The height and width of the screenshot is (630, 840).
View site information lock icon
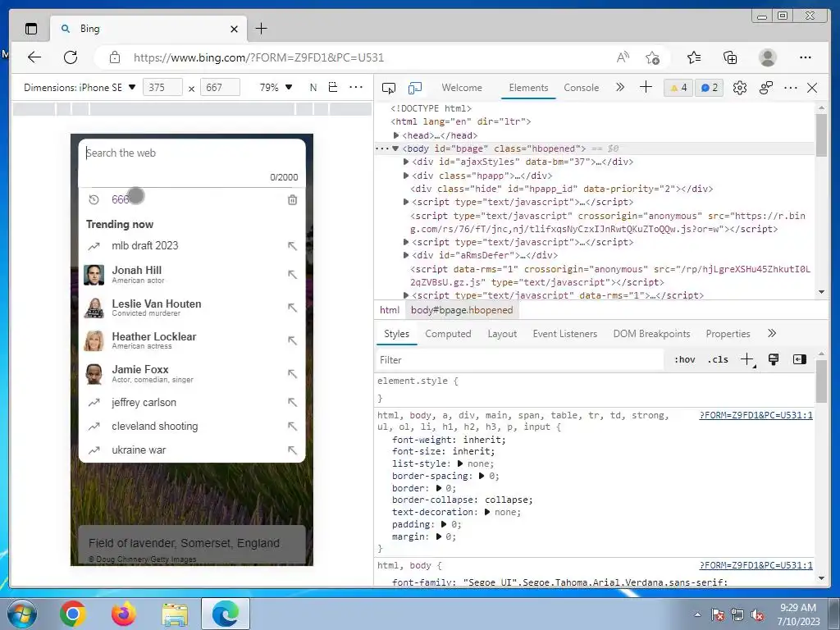(x=115, y=57)
